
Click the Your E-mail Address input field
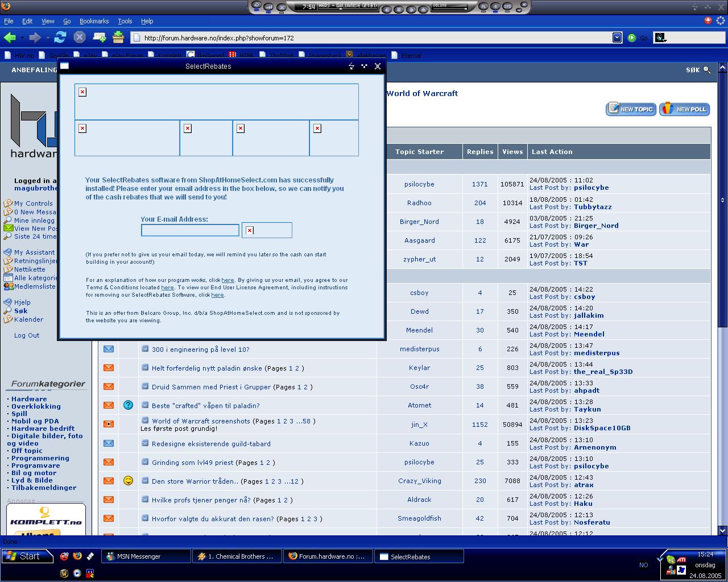point(190,230)
